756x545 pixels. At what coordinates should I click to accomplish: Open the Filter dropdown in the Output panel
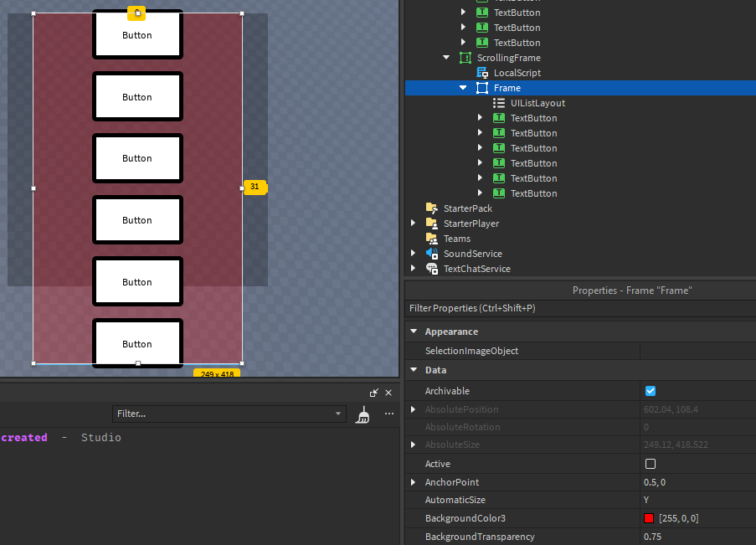click(337, 413)
